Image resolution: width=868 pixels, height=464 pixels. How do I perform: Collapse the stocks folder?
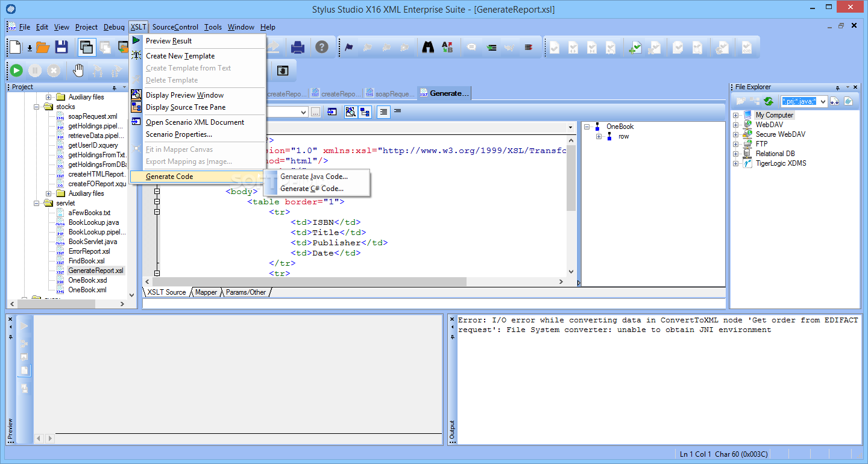coord(37,107)
